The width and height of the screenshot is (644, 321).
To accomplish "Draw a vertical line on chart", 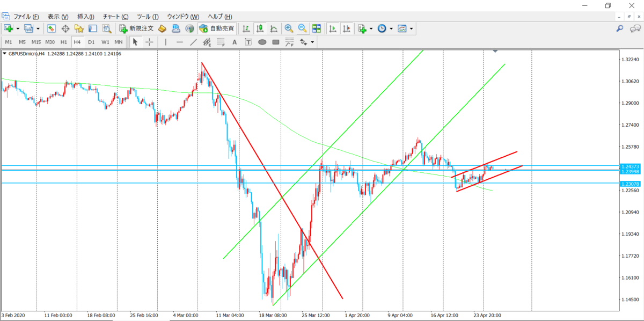I will [166, 42].
